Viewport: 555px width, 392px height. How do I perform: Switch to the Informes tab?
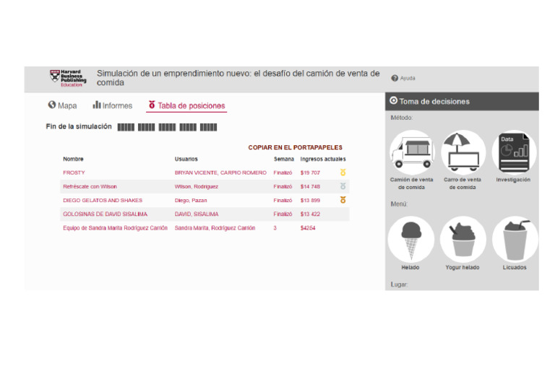click(x=112, y=105)
